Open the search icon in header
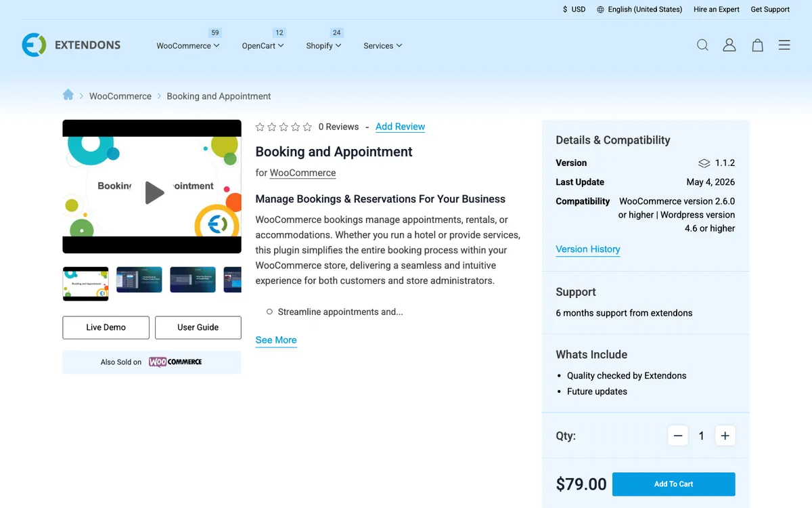 tap(702, 45)
